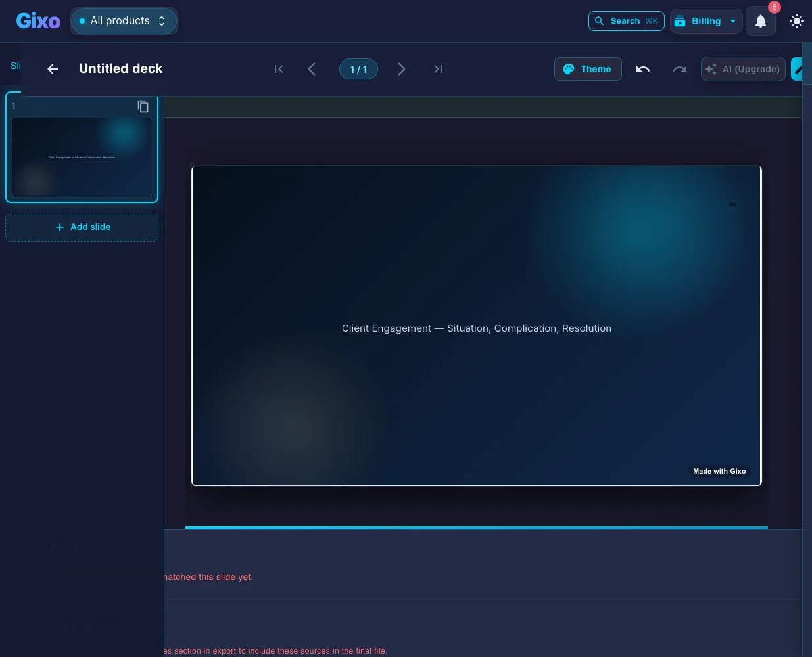This screenshot has width=812, height=657.
Task: Jump to the last slide icon
Action: click(x=439, y=69)
